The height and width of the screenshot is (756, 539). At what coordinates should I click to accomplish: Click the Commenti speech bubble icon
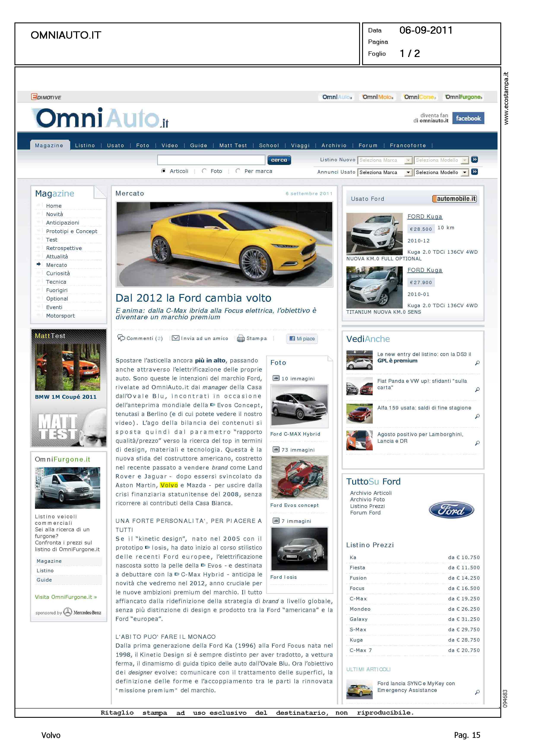pos(121,338)
